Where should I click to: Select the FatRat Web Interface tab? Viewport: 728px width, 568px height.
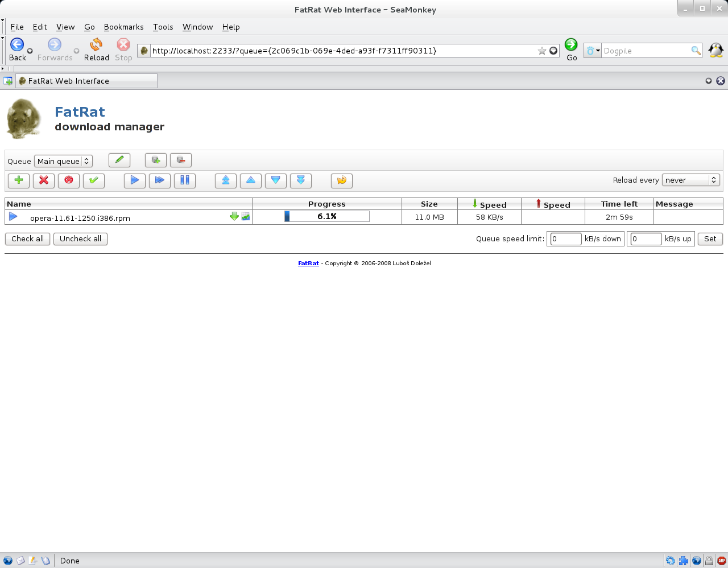point(86,81)
